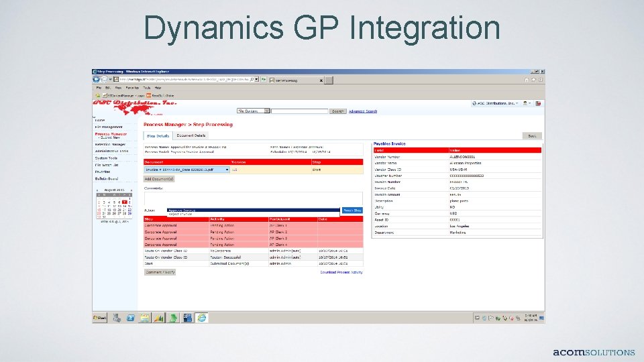Open File Watch List in the sidebar

(x=107, y=165)
